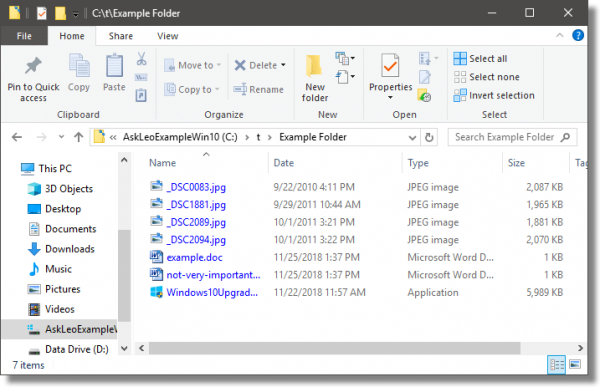Sort by the Name column header
This screenshot has height=387, width=600.
[163, 163]
